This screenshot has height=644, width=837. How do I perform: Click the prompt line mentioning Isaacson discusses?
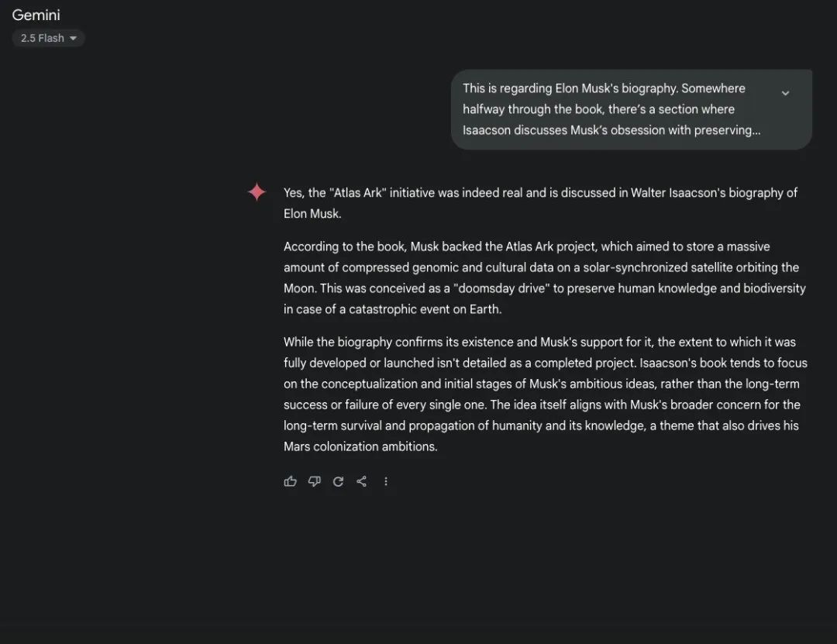click(x=611, y=130)
